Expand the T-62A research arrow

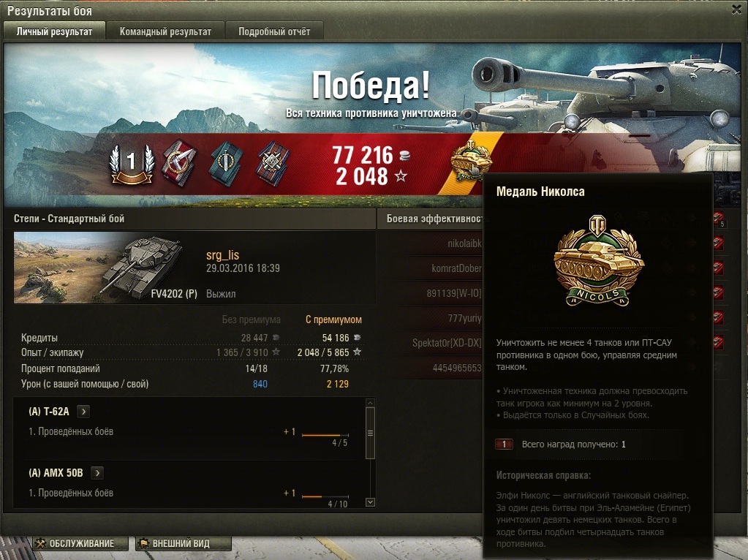point(83,411)
